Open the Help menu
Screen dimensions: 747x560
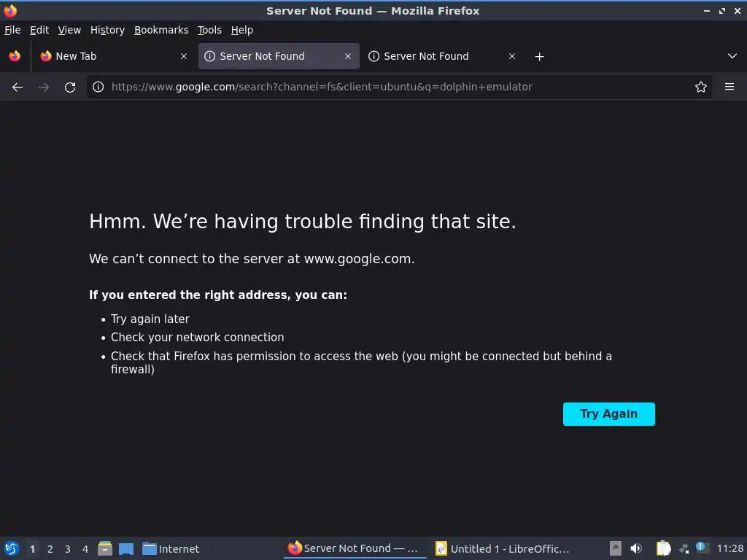coord(242,30)
